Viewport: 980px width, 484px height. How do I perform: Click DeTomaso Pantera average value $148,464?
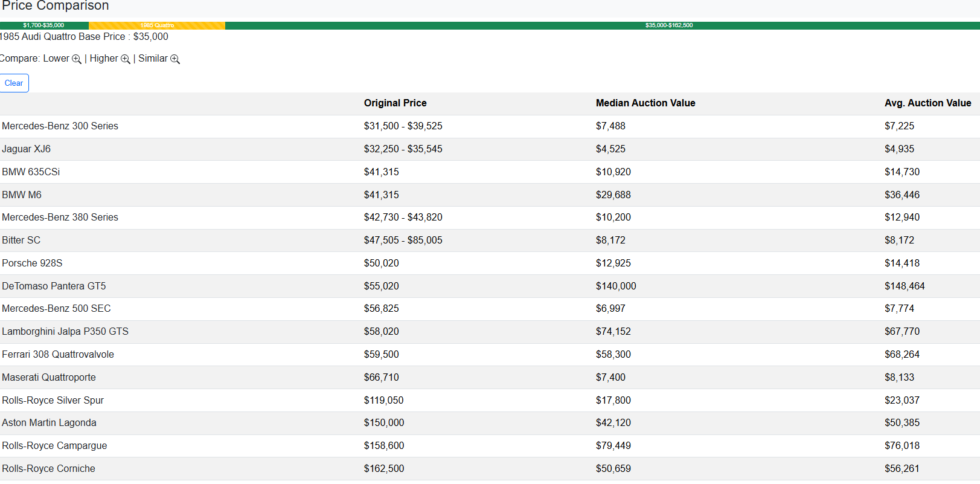pyautogui.click(x=905, y=286)
